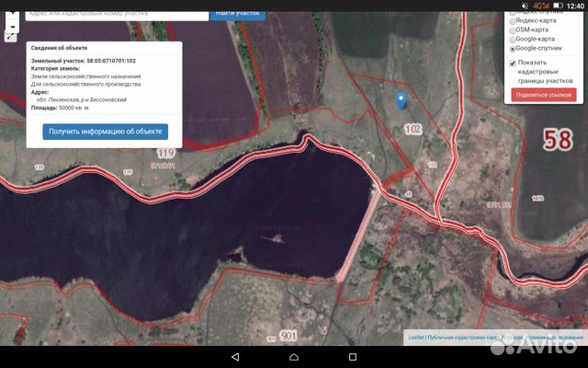The image size is (588, 368).
Task: Tap the fullscreen expand map icon
Action: pos(9,37)
